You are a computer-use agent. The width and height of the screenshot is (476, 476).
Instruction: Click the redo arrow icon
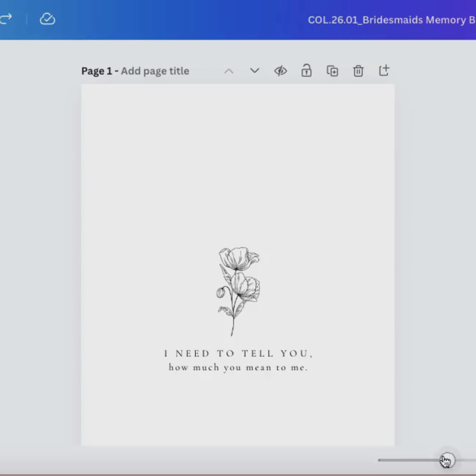coord(6,19)
